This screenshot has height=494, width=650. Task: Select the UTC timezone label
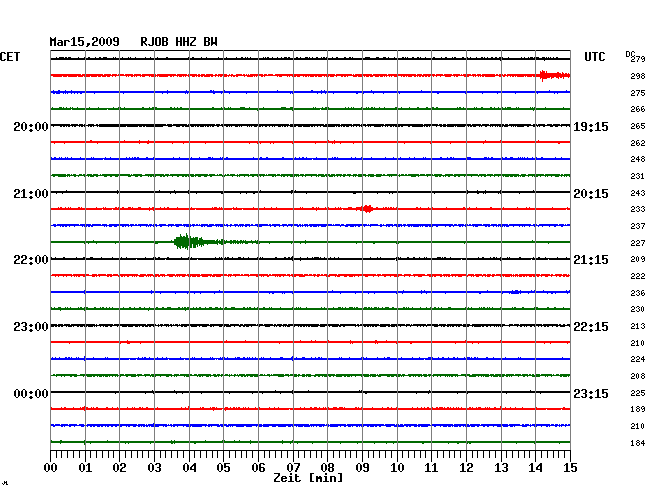point(595,57)
